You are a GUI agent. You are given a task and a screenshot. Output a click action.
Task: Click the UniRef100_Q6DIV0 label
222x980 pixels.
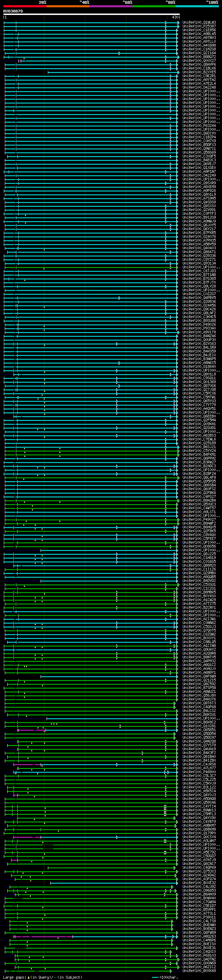tap(199, 133)
